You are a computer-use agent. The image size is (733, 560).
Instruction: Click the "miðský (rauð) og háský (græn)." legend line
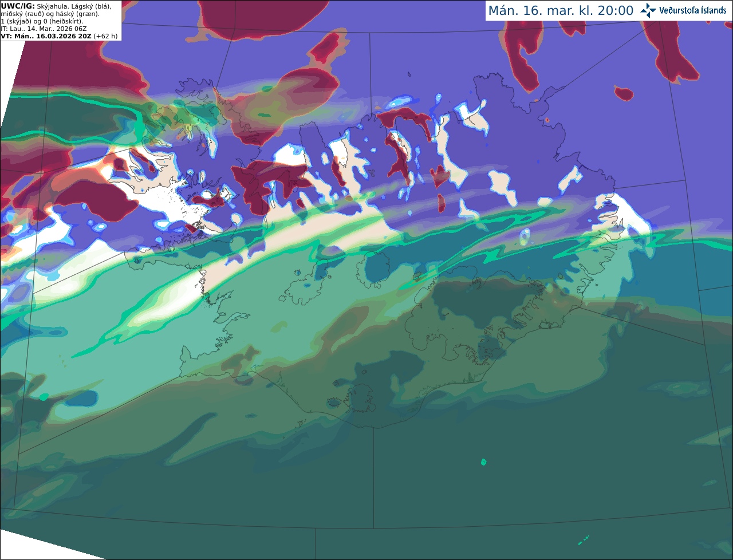point(50,14)
